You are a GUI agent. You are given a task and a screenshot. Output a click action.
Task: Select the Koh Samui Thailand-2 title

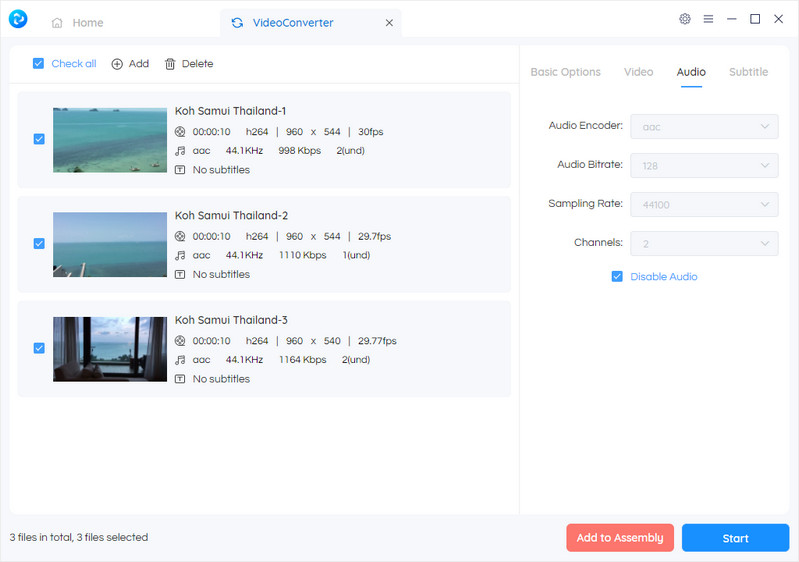[231, 216]
